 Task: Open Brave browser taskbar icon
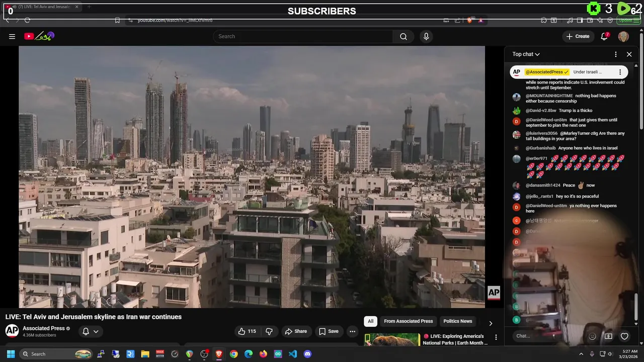(219, 354)
